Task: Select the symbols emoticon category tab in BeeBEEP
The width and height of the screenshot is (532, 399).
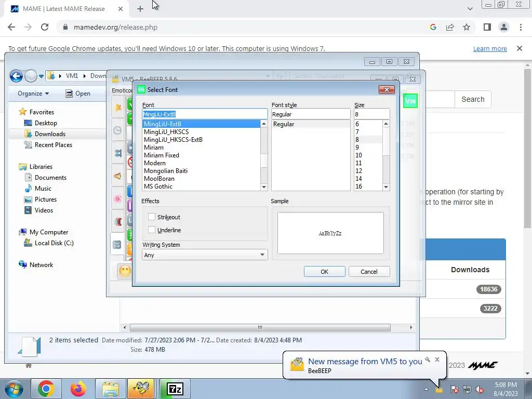Action: pyautogui.click(x=117, y=244)
